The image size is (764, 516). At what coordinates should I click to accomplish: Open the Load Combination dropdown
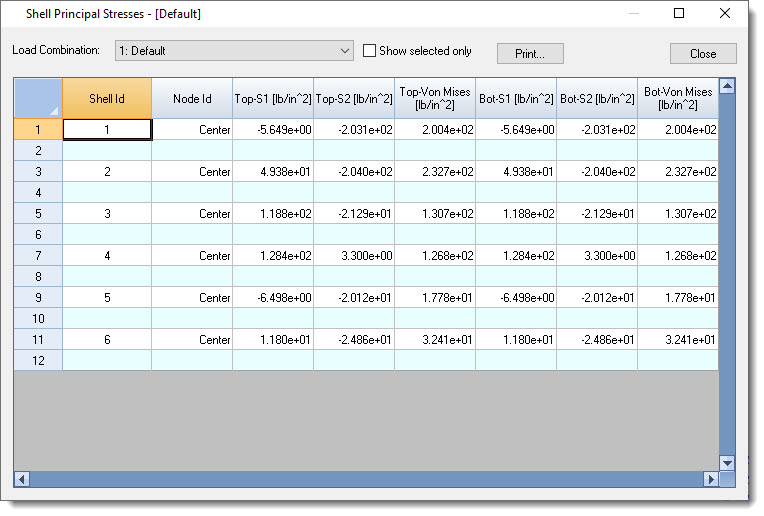(x=345, y=51)
